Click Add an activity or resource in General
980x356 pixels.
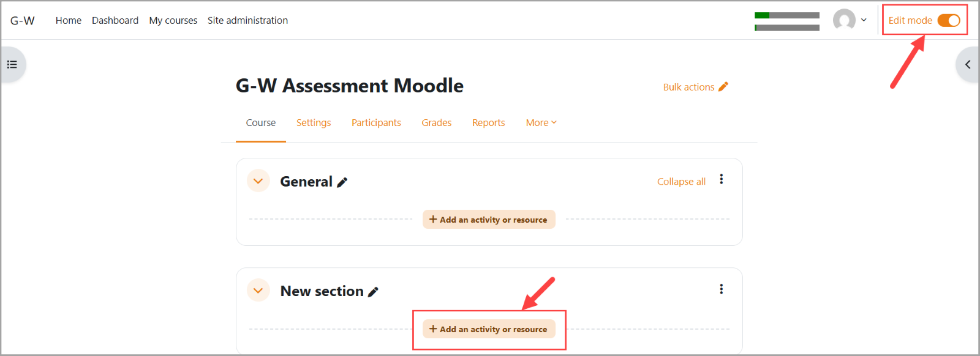pyautogui.click(x=489, y=220)
